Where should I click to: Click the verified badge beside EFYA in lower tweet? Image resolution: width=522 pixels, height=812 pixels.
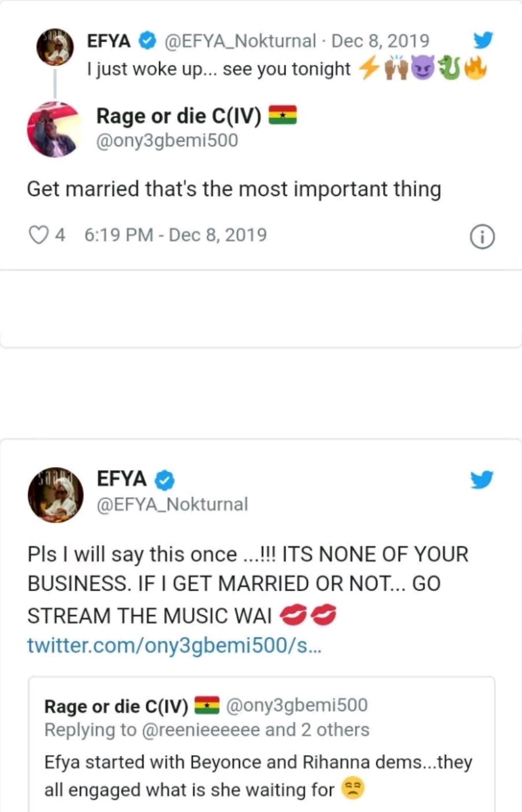click(165, 480)
